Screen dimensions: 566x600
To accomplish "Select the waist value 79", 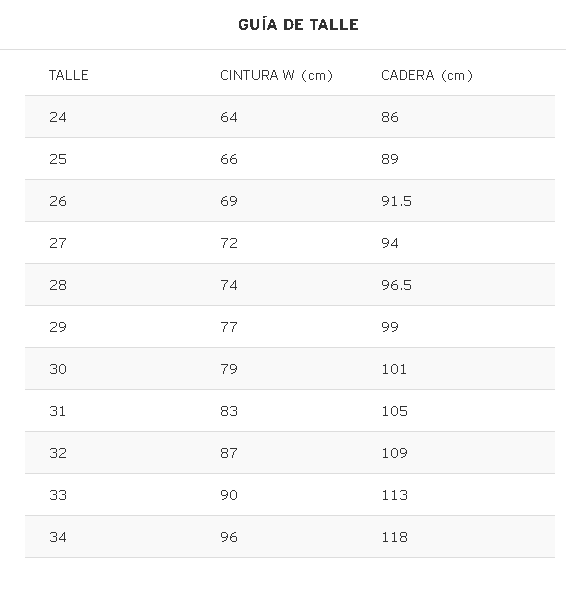I will (x=229, y=369).
